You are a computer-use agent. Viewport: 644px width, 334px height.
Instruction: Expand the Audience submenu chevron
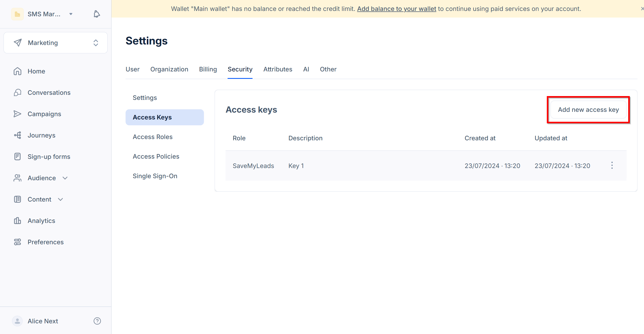pyautogui.click(x=65, y=178)
